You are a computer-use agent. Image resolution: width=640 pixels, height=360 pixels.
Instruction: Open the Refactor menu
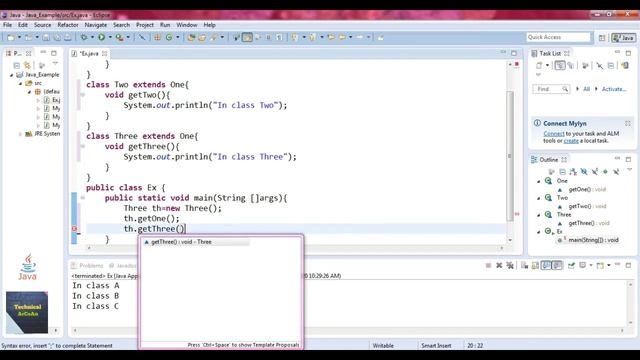click(68, 25)
